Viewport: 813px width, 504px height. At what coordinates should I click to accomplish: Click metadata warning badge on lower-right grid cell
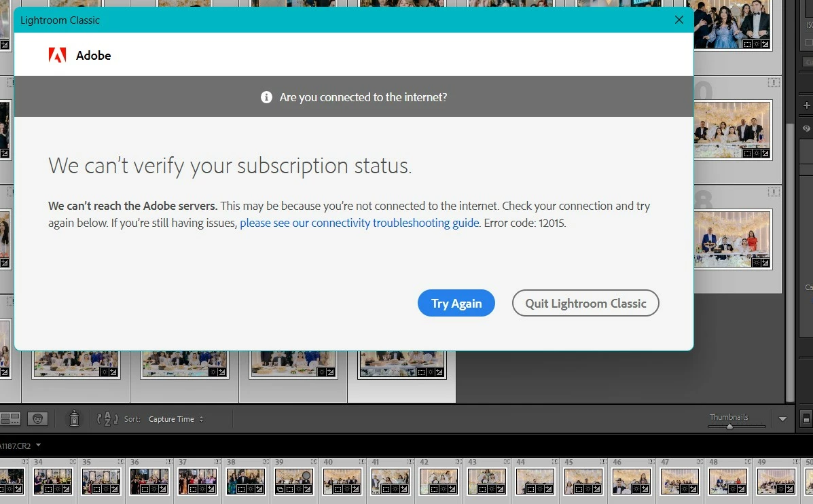pos(774,192)
